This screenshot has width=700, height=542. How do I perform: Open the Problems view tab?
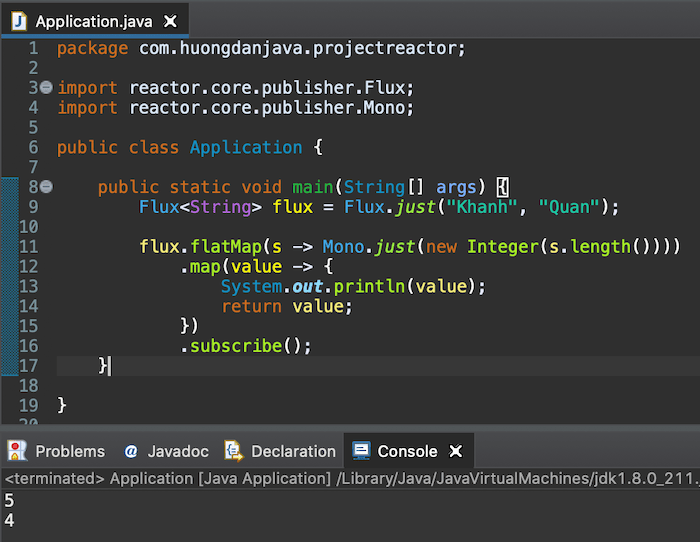(x=56, y=451)
